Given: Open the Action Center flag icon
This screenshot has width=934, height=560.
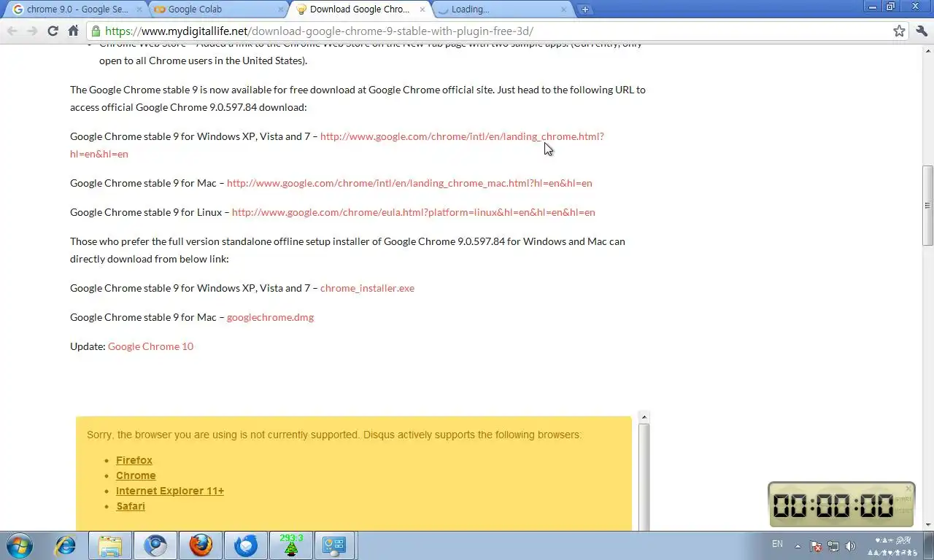Looking at the screenshot, I should 816,545.
